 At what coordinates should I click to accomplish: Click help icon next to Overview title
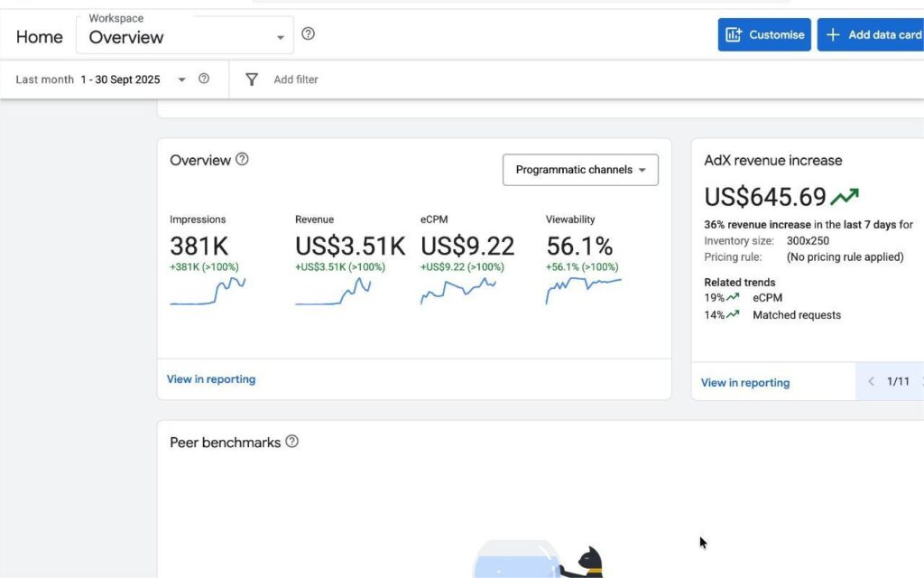tap(242, 159)
